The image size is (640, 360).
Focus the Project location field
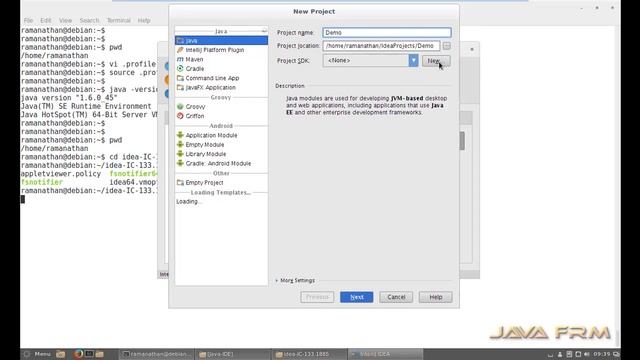[x=382, y=46]
